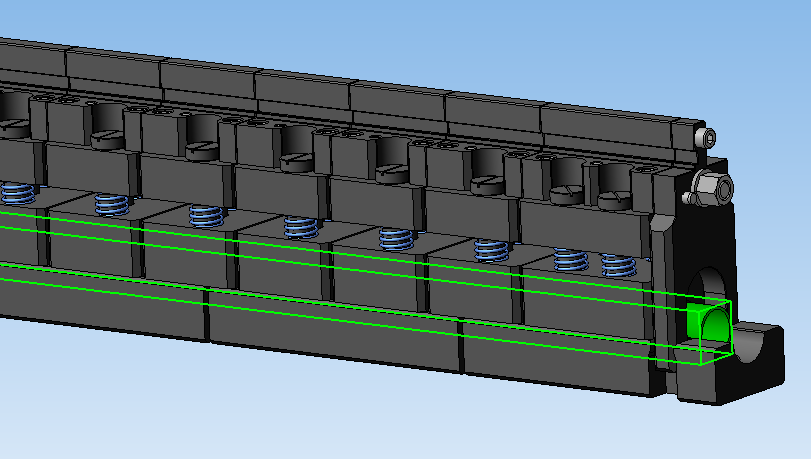Viewport: 811px width, 459px height.
Task: Select the green highlighted end block
Action: 708,322
